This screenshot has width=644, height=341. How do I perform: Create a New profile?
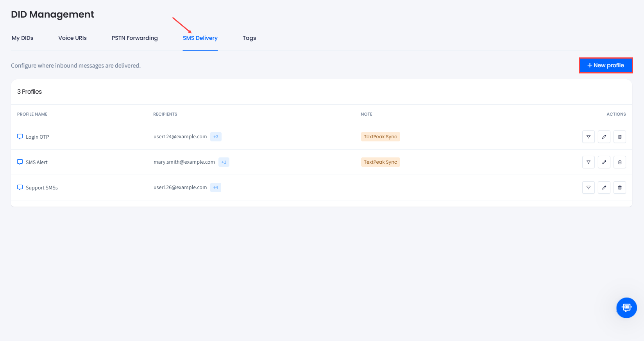606,65
